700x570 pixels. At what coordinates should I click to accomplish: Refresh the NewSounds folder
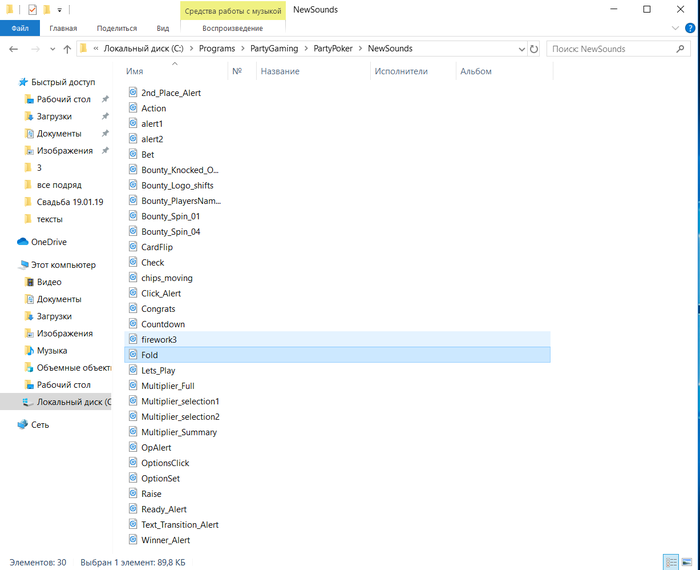coord(534,49)
